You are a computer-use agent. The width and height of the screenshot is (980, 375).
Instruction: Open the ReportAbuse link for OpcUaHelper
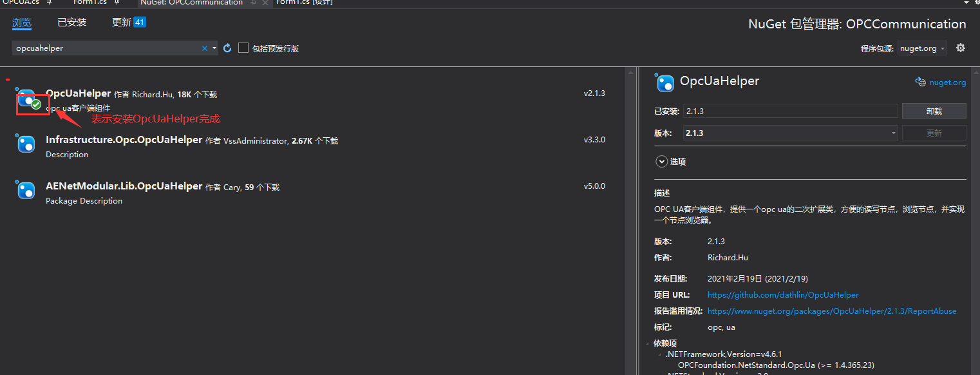click(832, 311)
